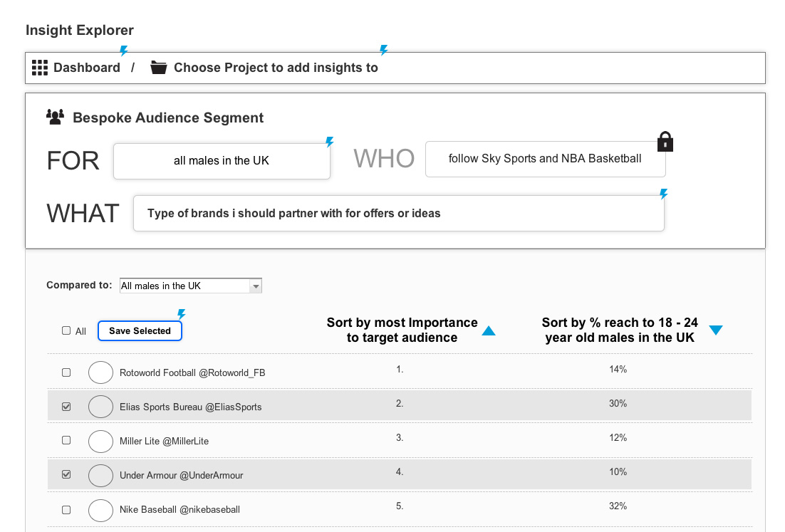Click the audience segment people icon

(55, 117)
